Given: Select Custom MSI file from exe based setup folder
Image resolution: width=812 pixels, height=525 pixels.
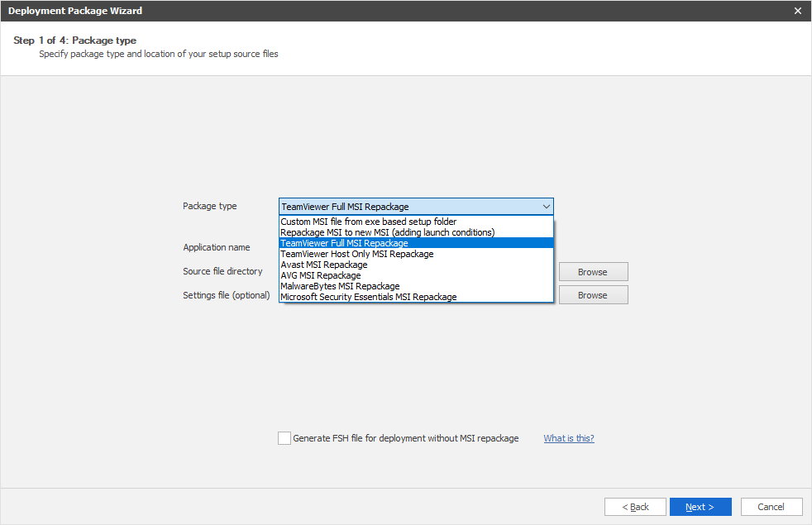Looking at the screenshot, I should [416, 222].
